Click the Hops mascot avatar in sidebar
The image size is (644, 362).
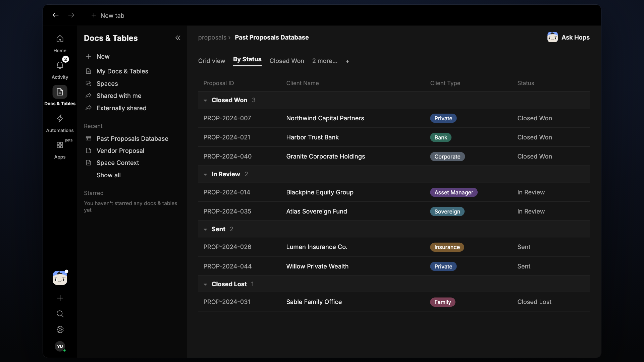pyautogui.click(x=60, y=278)
